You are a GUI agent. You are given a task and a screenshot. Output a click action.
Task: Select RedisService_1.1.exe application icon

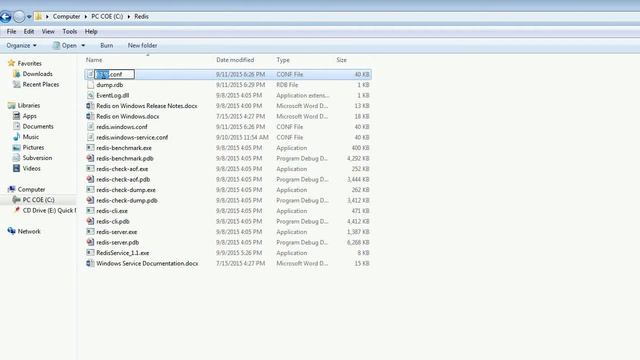coord(90,253)
